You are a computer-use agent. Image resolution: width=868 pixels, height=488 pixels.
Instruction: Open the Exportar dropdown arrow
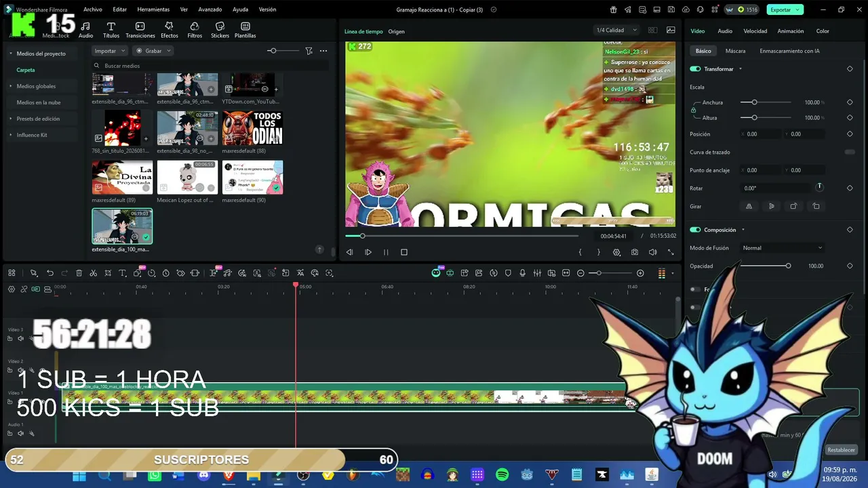(799, 9)
